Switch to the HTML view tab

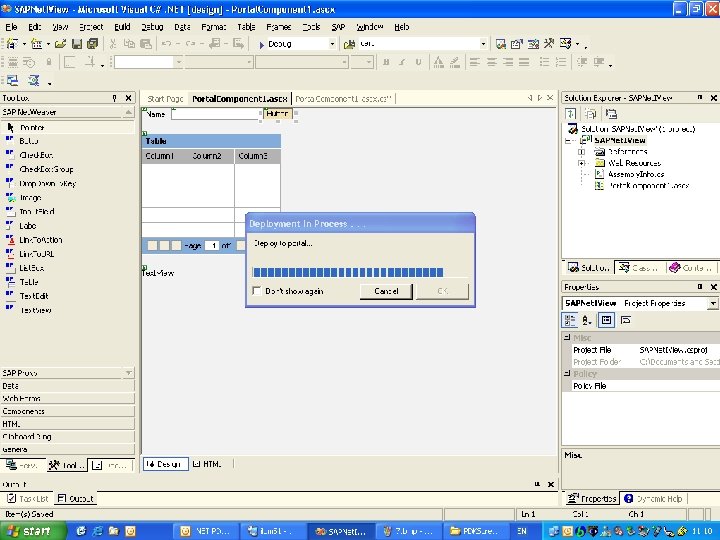point(207,464)
